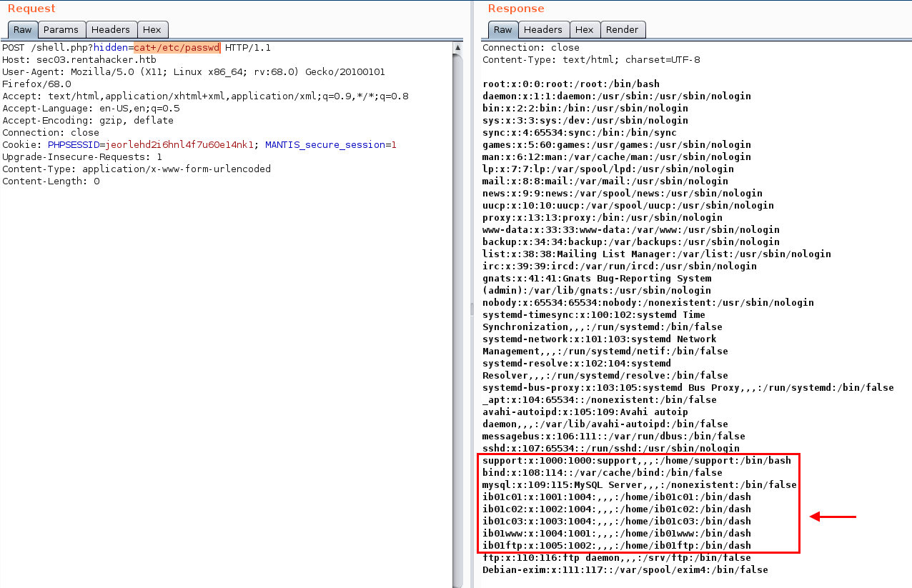Click the request pane scroll-up arrow
The width and height of the screenshot is (912, 588).
pyautogui.click(x=458, y=48)
